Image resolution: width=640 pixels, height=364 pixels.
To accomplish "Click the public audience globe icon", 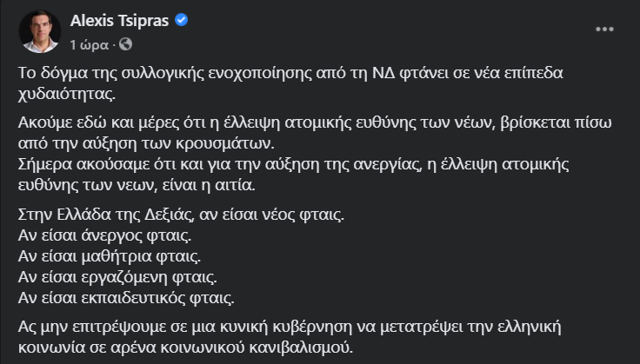I will pyautogui.click(x=126, y=43).
